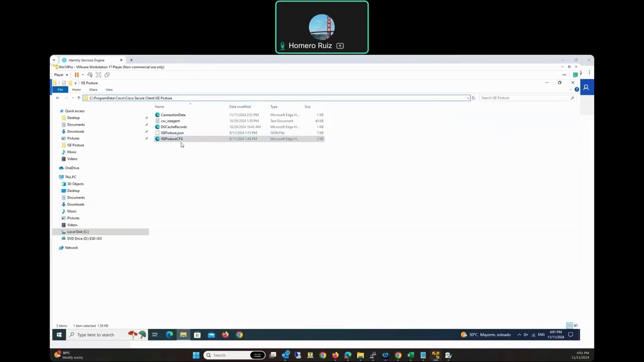The height and width of the screenshot is (362, 644).
Task: Open Firefox from the guest taskbar
Action: point(225,335)
